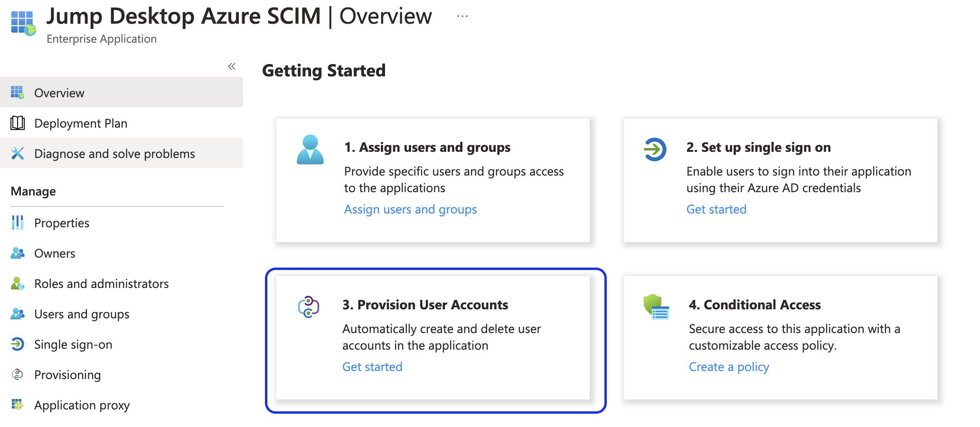This screenshot has width=980, height=427.
Task: Click Get started under single sign on
Action: [x=716, y=209]
